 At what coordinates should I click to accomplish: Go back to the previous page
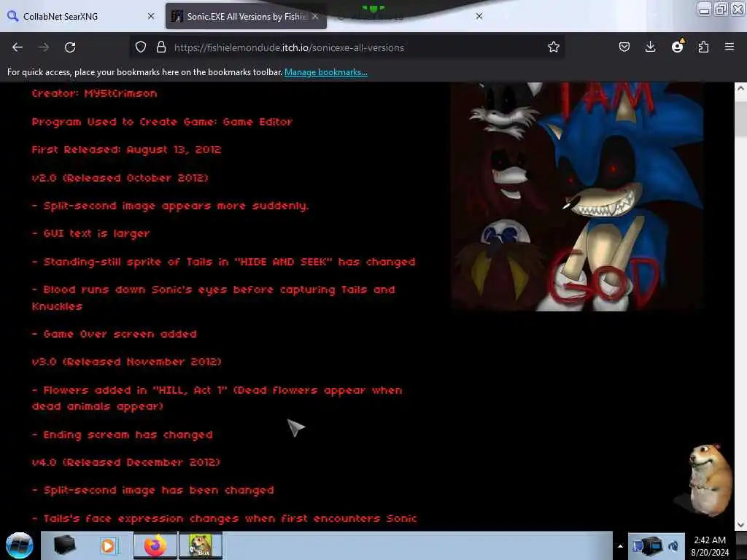coord(18,47)
